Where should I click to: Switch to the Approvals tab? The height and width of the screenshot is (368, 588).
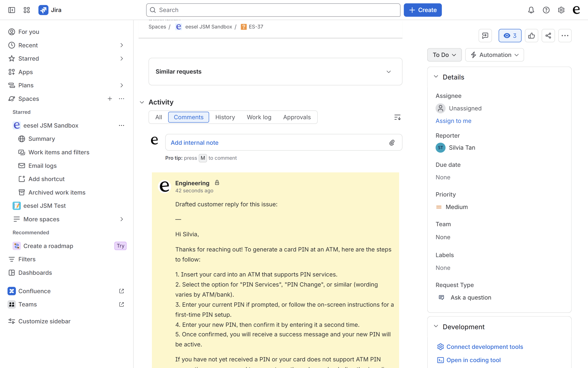(297, 117)
